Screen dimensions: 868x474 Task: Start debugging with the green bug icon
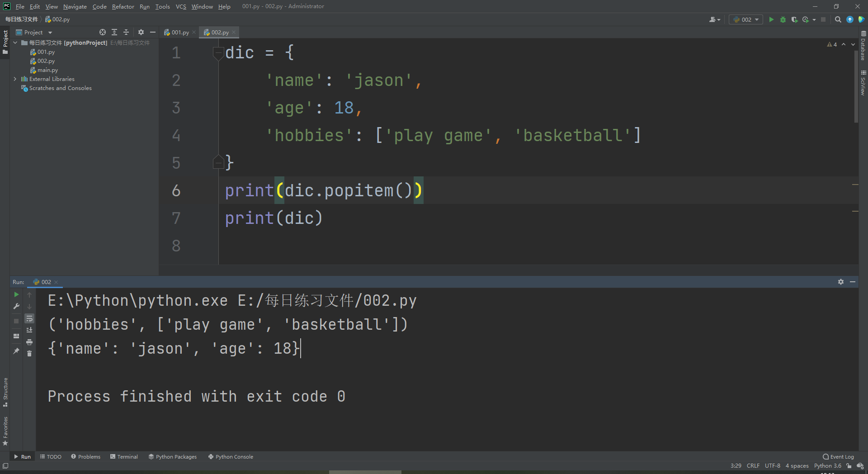pos(783,19)
